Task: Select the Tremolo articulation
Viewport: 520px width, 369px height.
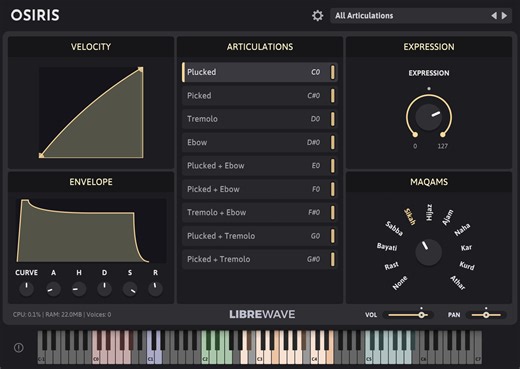Action: [x=260, y=119]
